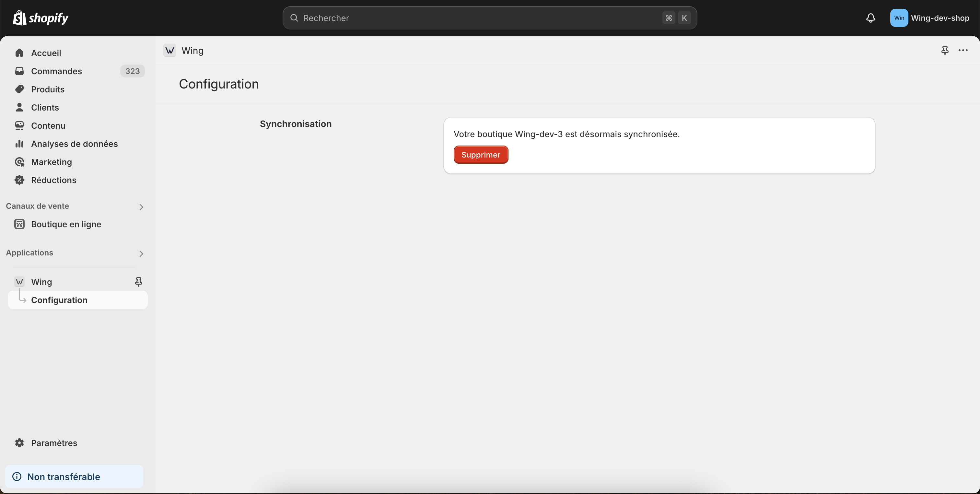Click the Synchronisation heading
This screenshot has width=980, height=494.
296,124
